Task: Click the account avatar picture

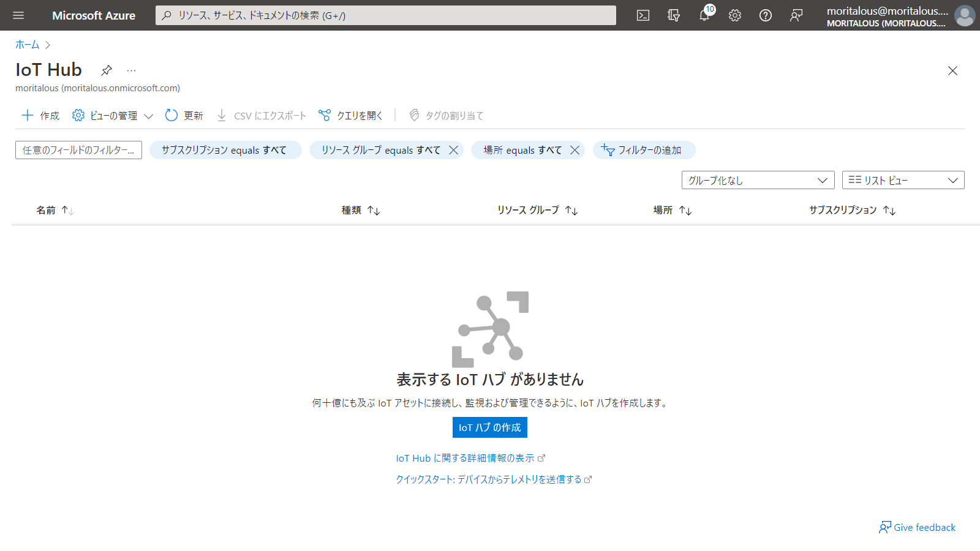Action: (x=964, y=16)
